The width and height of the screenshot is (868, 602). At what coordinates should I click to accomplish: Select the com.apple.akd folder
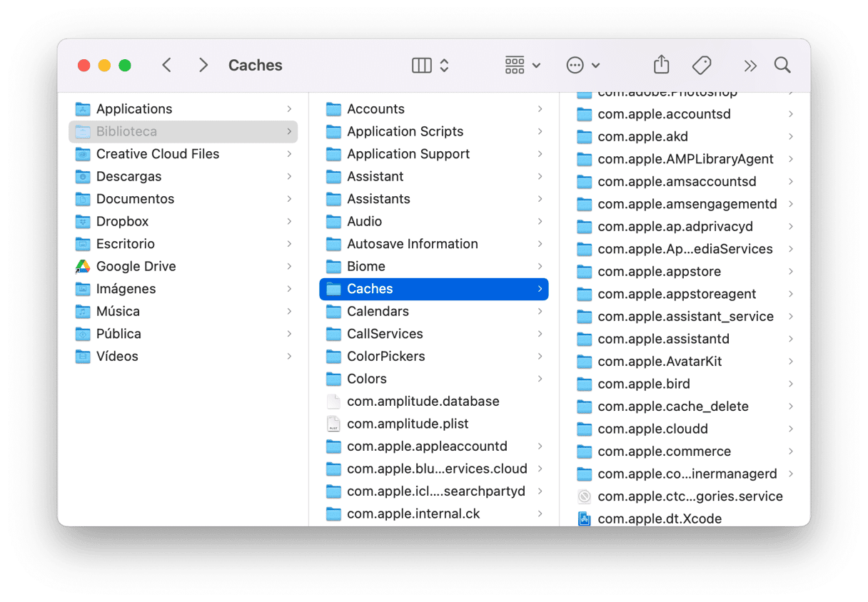pyautogui.click(x=686, y=136)
